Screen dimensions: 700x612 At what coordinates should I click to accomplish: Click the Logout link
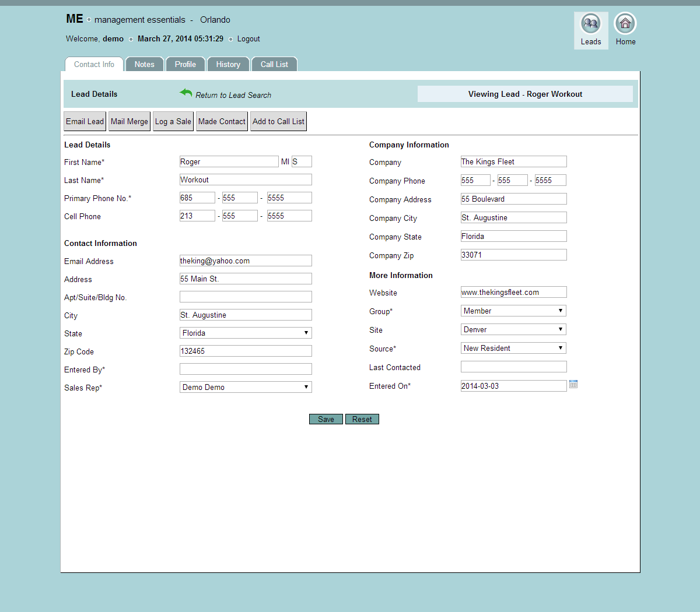[x=249, y=39]
